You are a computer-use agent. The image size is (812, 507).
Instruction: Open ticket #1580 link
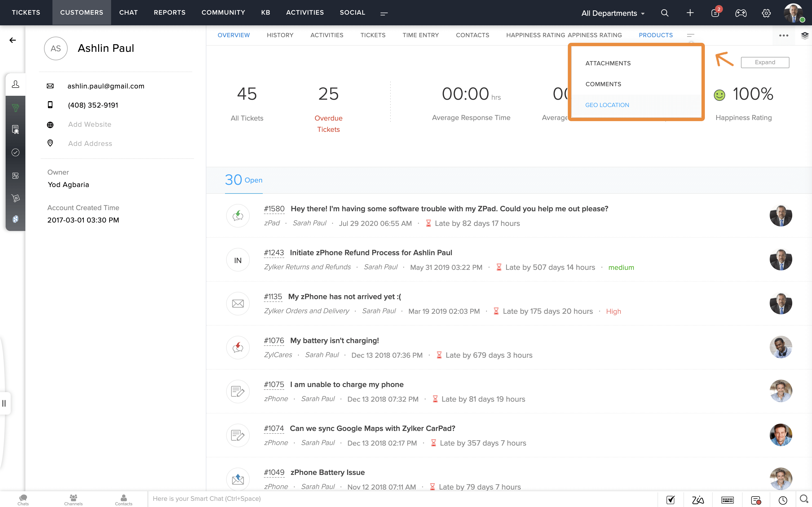(274, 208)
